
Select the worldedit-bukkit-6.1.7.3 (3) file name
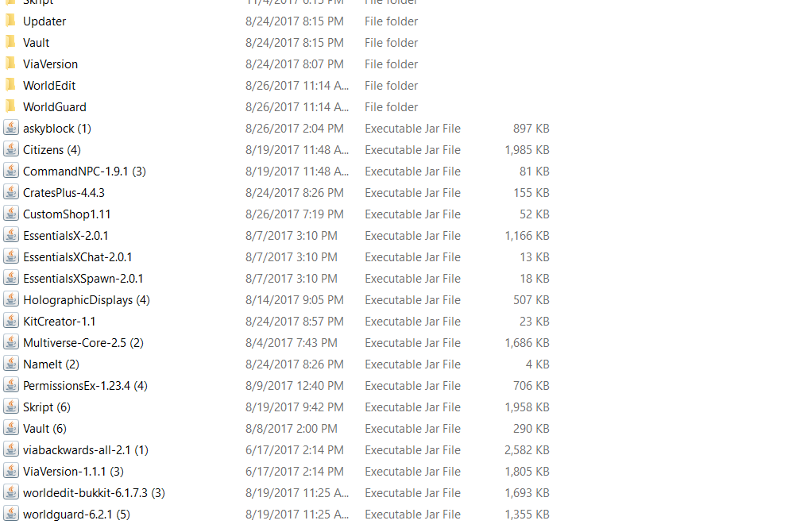(94, 493)
